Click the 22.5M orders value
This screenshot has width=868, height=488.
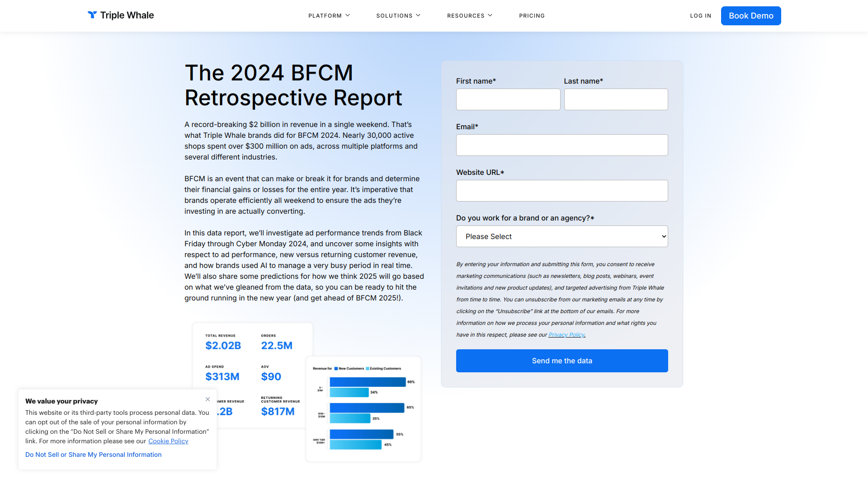[x=277, y=346]
